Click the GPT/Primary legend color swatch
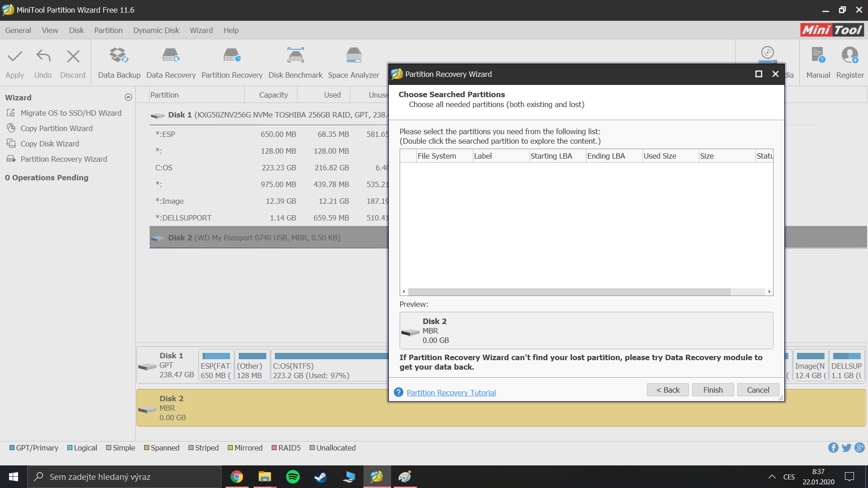Image resolution: width=868 pixels, height=488 pixels. 12,448
